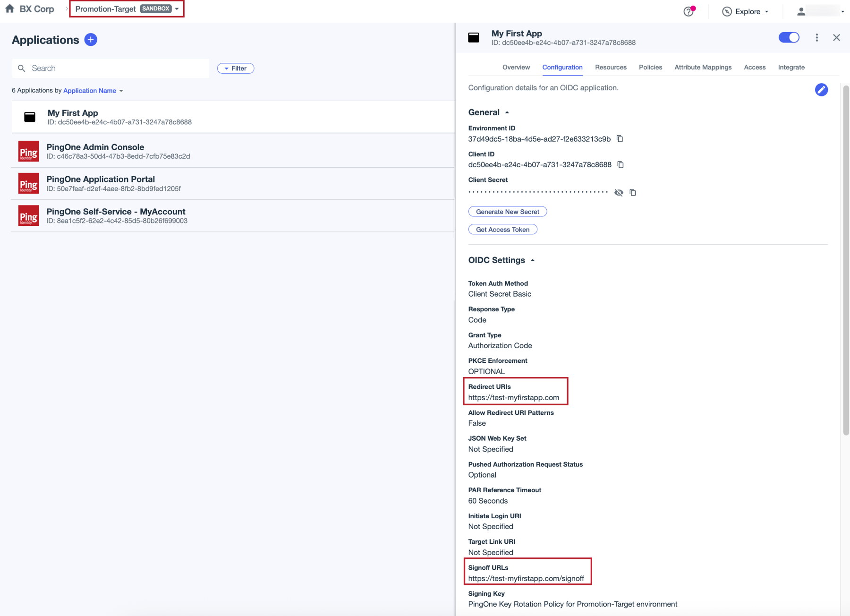Switch to the Integrate tab

pyautogui.click(x=791, y=68)
